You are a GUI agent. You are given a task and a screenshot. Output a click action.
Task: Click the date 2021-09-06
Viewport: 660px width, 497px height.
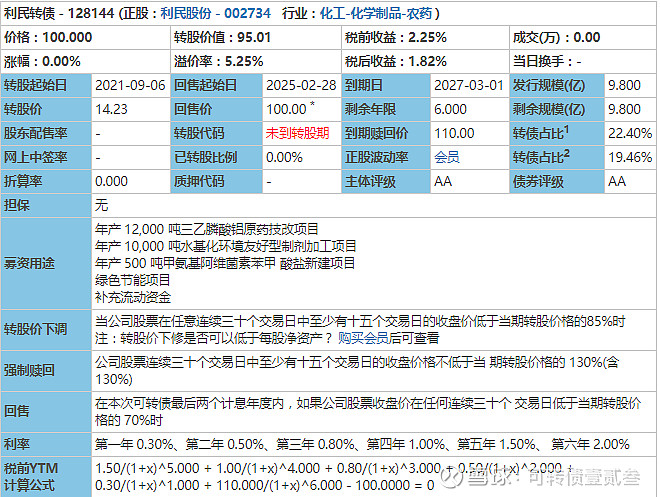click(130, 85)
